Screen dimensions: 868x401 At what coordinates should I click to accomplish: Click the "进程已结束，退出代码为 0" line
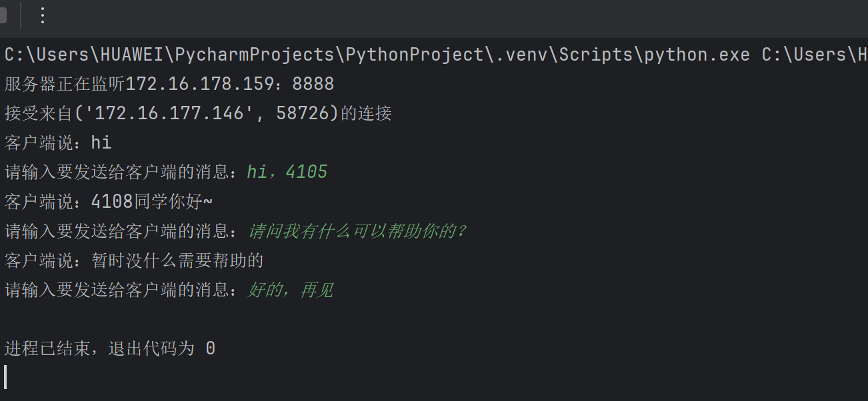pos(110,348)
